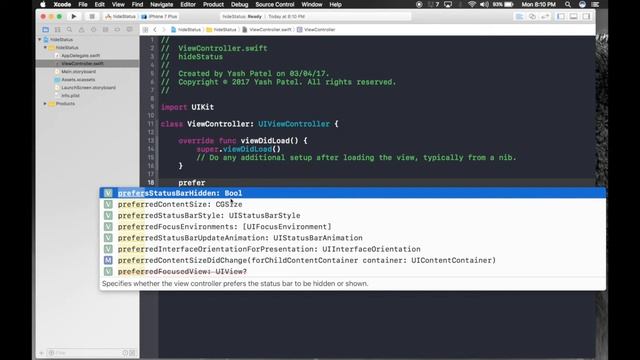Choose preferredFocusEnvironments completion
This screenshot has width=640, height=360.
point(353,227)
